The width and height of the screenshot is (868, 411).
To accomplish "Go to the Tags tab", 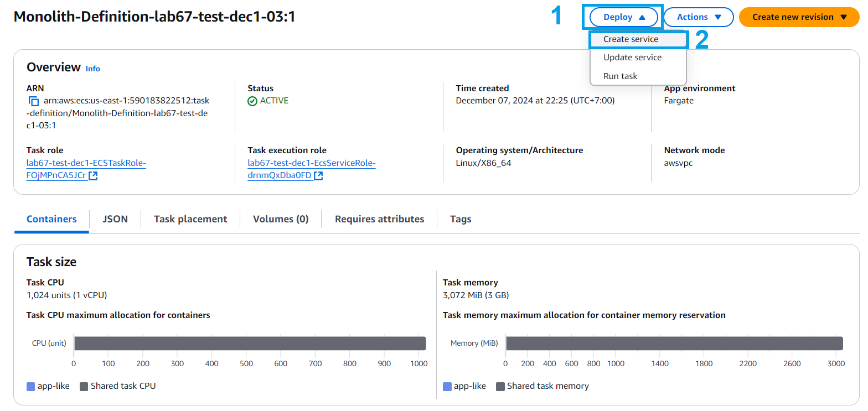I will pyautogui.click(x=461, y=219).
